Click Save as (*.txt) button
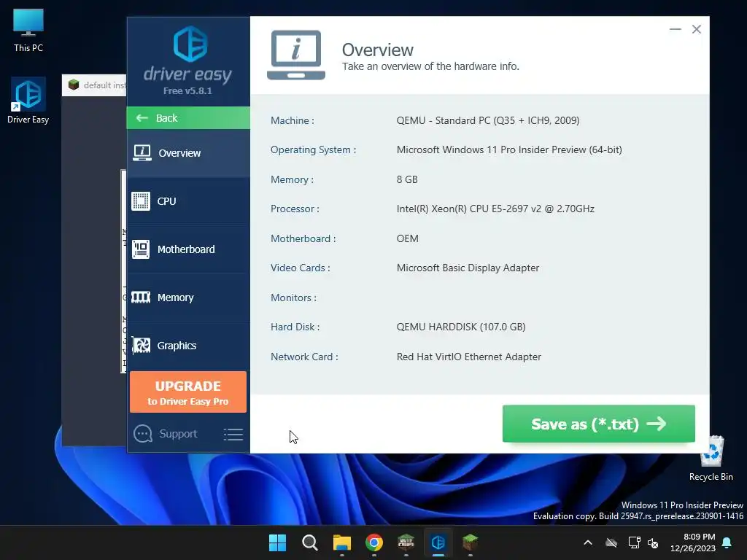747x560 pixels. (x=599, y=424)
